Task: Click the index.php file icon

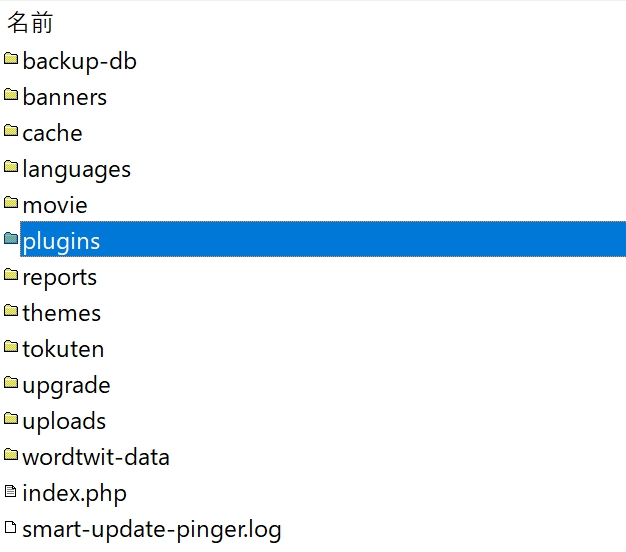Action: point(11,491)
